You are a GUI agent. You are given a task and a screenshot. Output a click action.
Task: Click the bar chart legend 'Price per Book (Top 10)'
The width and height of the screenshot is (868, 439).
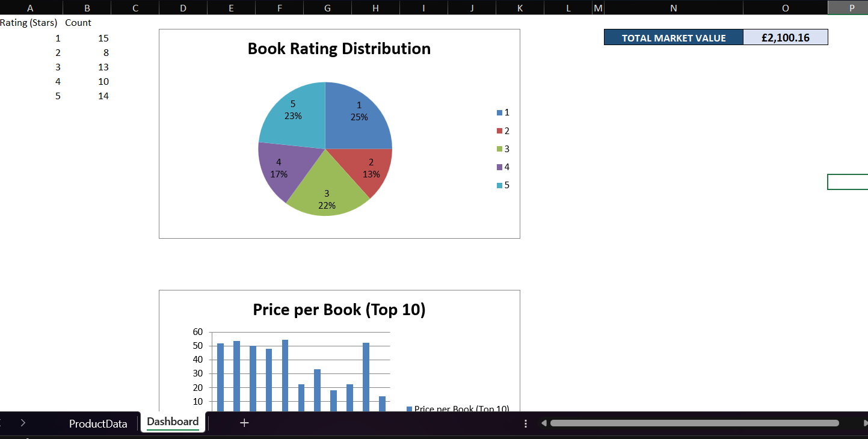(458, 408)
